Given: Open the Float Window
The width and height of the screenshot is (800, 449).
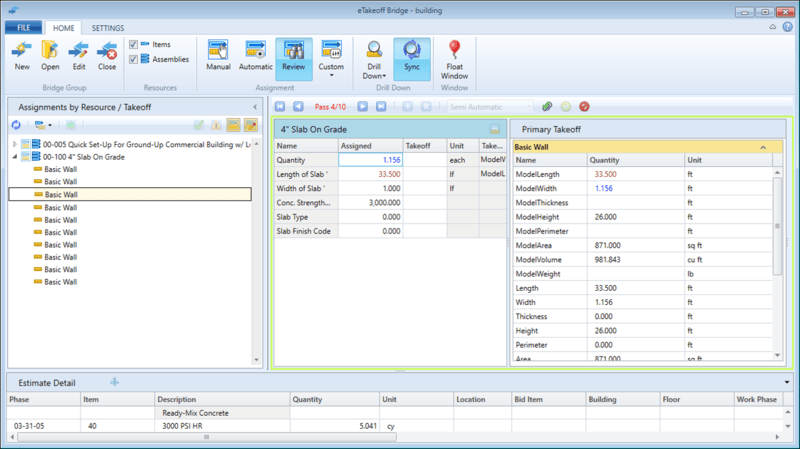Looking at the screenshot, I should point(454,60).
